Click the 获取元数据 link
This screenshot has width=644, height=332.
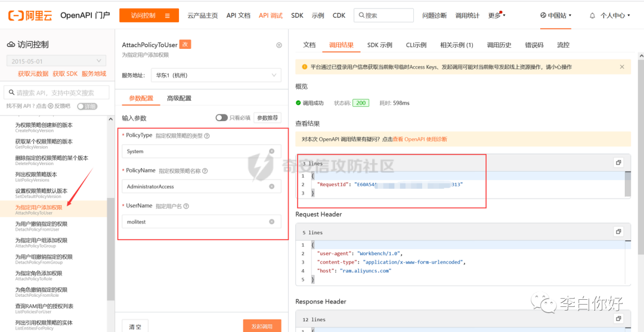33,74
